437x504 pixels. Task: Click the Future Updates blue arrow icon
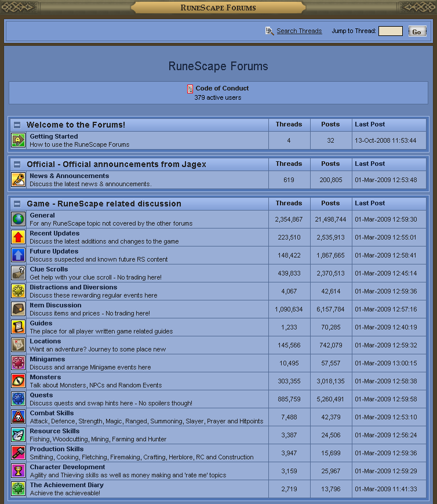tap(19, 255)
